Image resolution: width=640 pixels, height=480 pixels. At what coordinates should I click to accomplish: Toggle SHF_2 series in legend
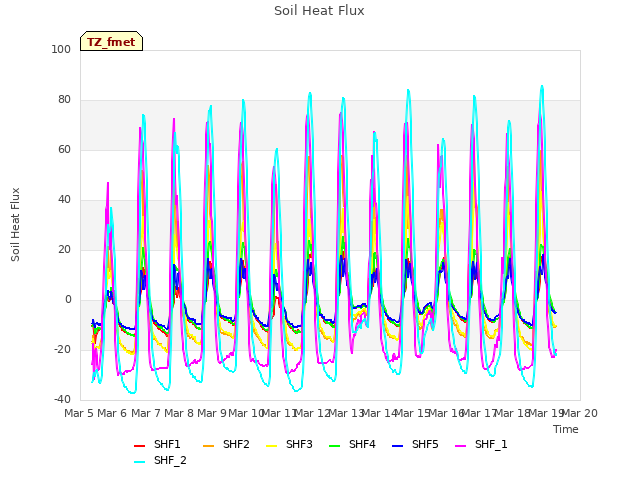point(160,460)
